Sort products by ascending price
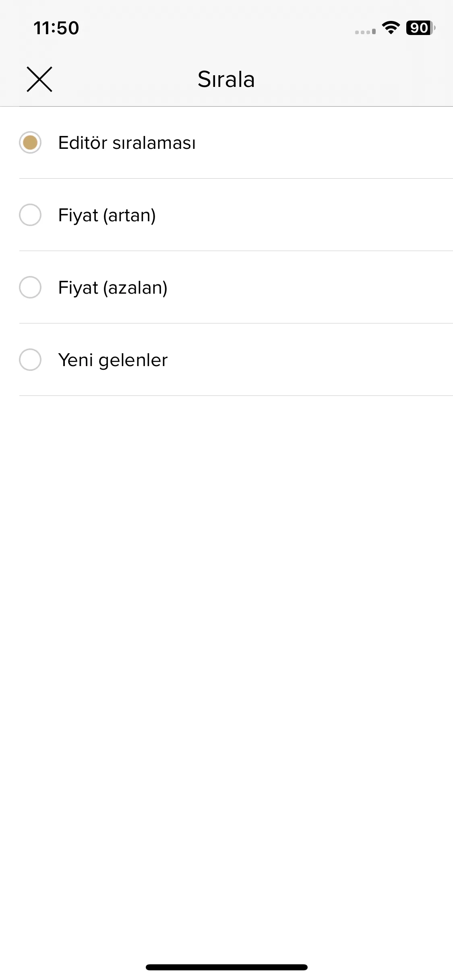Viewport: 453px width, 980px height. (236, 215)
